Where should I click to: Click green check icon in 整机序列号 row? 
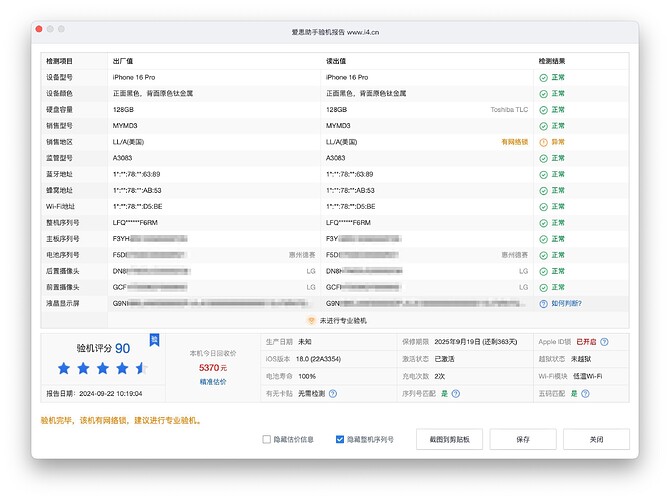[543, 223]
